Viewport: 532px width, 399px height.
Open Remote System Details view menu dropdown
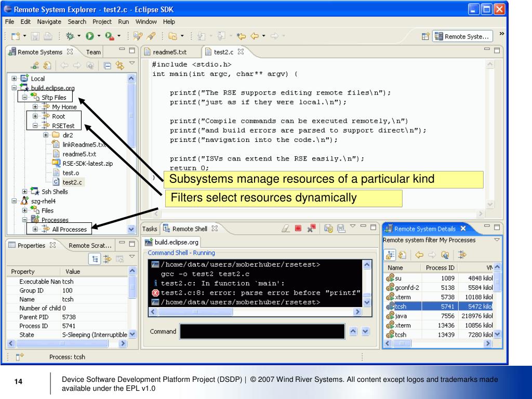497,240
